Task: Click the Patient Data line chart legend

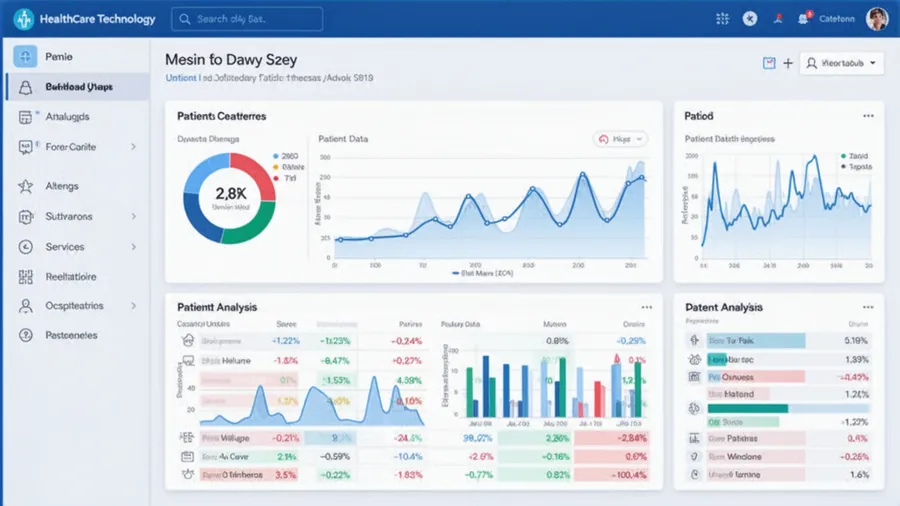Action: click(x=483, y=274)
